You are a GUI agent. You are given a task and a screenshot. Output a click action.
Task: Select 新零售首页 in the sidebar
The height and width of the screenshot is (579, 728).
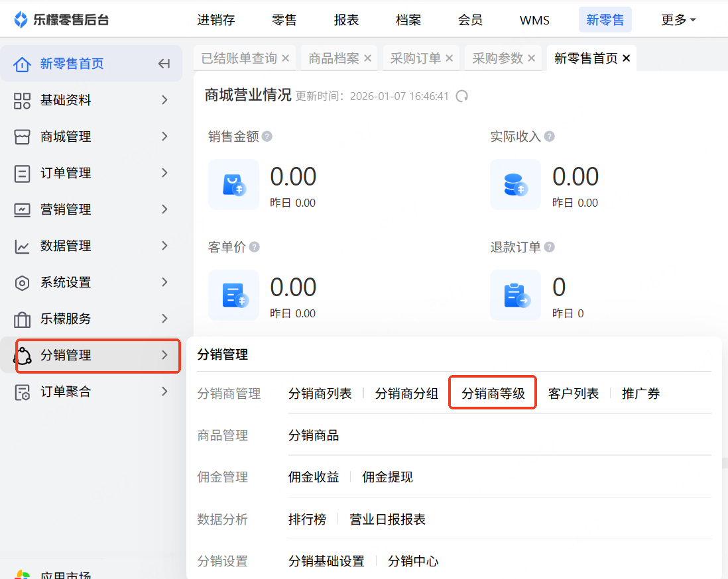[91, 64]
